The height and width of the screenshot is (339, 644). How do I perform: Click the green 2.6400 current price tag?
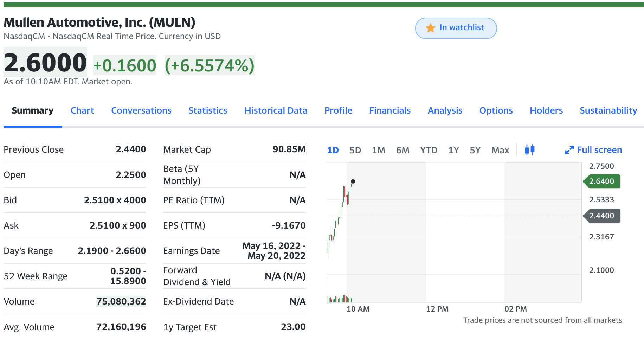pos(601,181)
